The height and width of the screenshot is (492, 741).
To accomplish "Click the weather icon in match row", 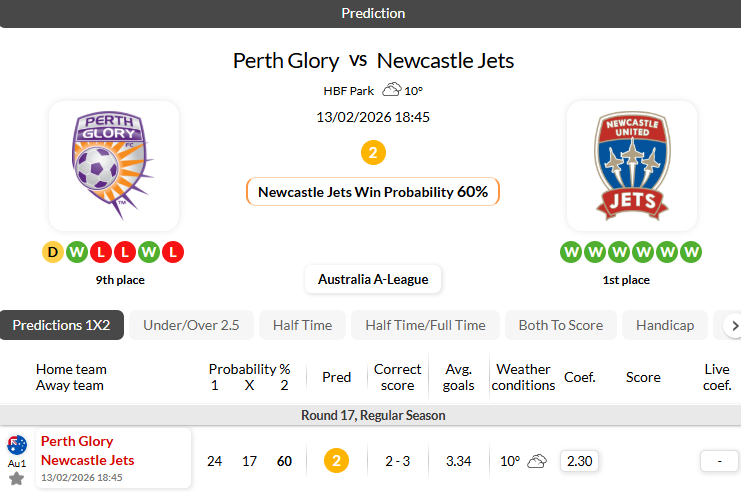I will tap(537, 461).
